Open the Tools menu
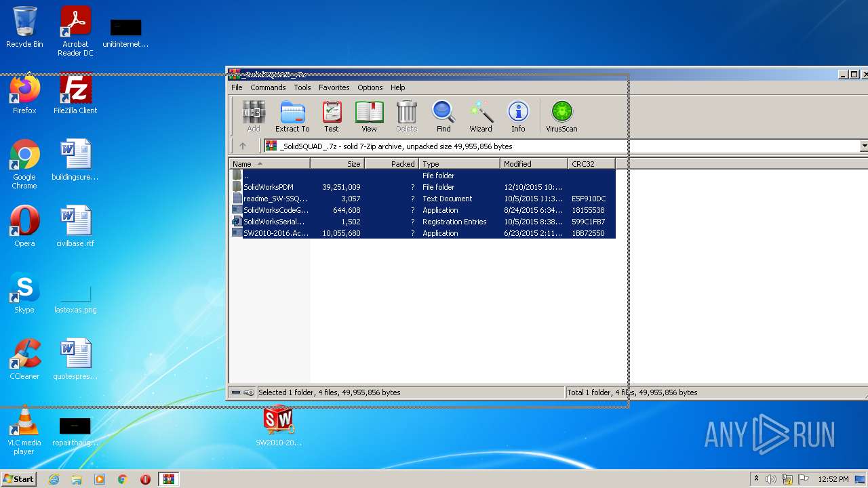Screen dimensions: 868x488 pyautogui.click(x=302, y=87)
